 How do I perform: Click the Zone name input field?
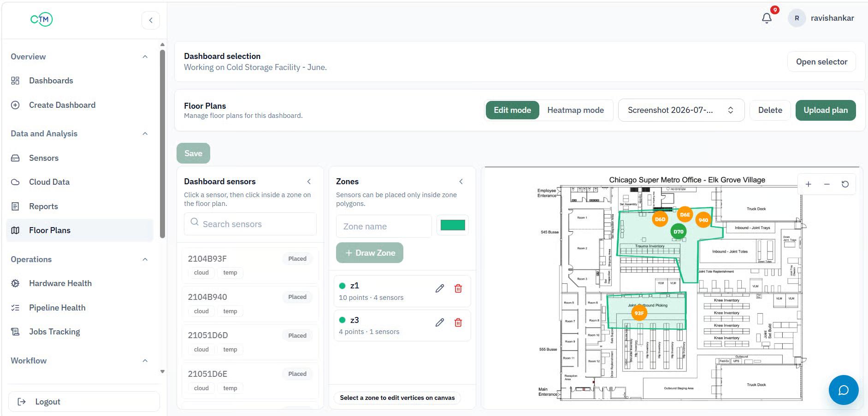tap(384, 226)
